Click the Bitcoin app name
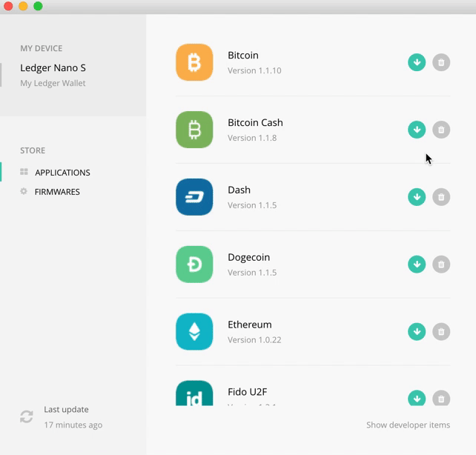 243,56
